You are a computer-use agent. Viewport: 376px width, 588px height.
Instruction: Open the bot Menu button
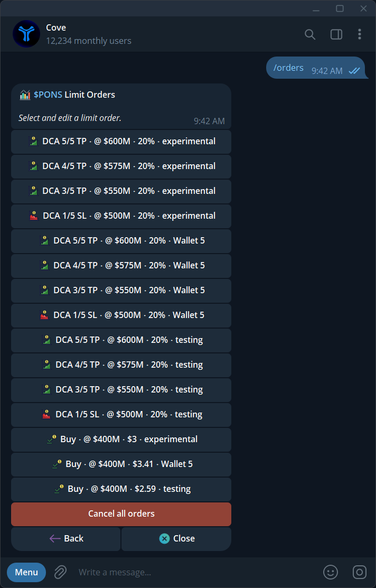click(26, 572)
